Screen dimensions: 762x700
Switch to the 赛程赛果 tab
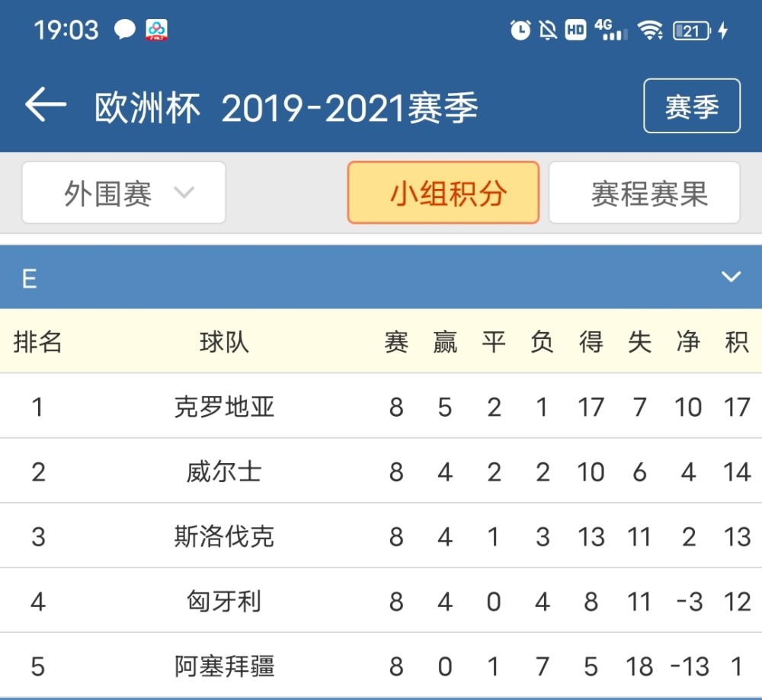(x=644, y=193)
